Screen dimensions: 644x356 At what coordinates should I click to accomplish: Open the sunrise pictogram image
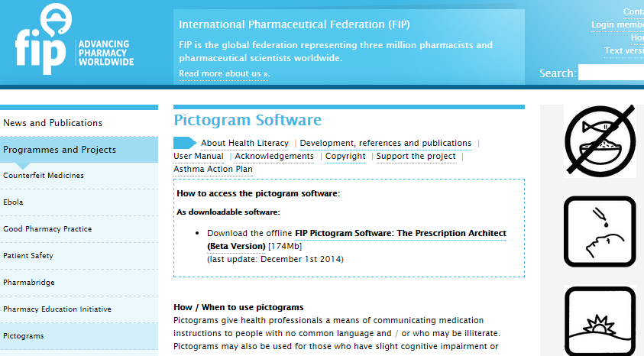[x=600, y=320]
